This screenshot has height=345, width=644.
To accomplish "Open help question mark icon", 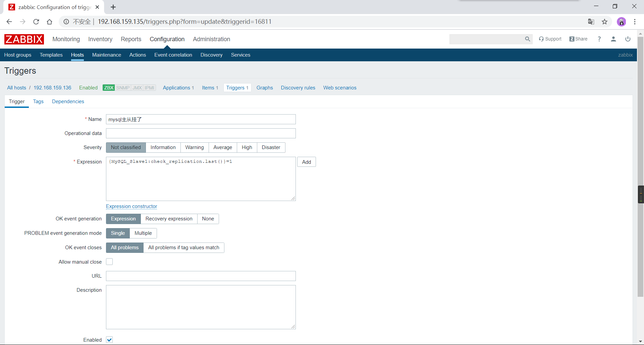I will (x=599, y=39).
